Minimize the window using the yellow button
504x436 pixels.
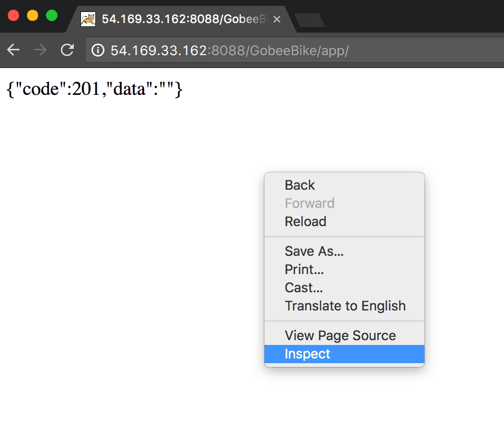(x=33, y=15)
